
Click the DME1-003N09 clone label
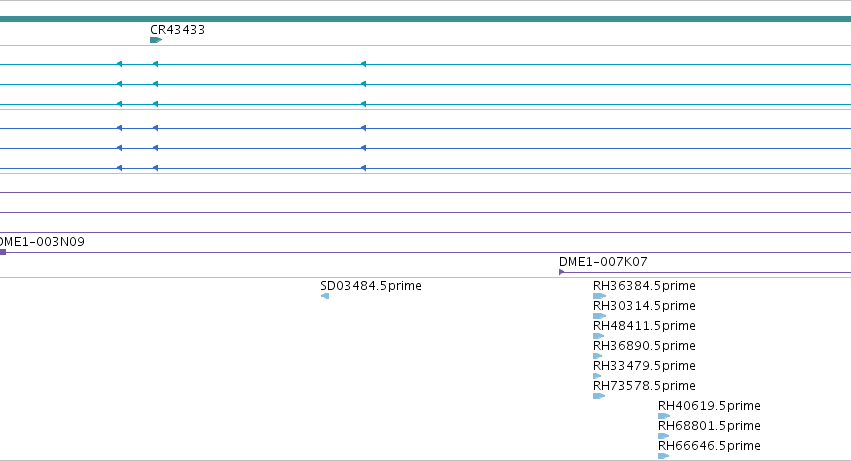[x=42, y=242]
